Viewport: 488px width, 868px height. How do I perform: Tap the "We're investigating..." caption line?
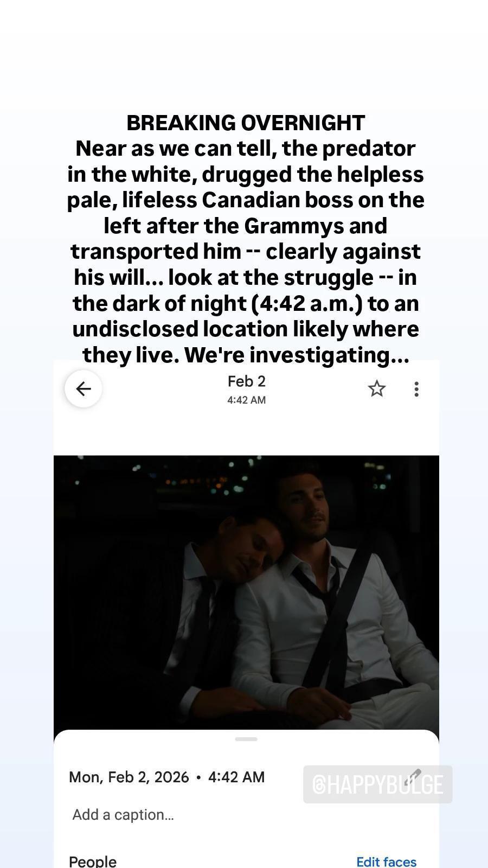coord(296,355)
